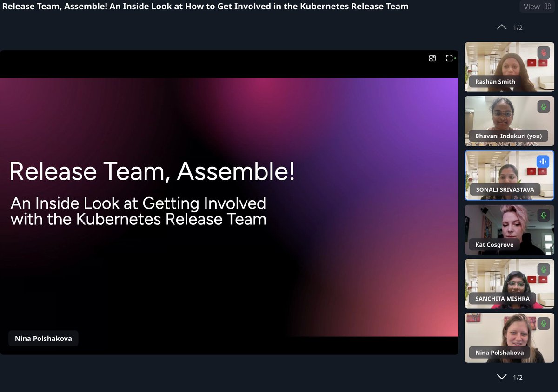Image resolution: width=558 pixels, height=392 pixels.
Task: Click Kat Cosgrove's microphone icon
Action: click(x=543, y=216)
